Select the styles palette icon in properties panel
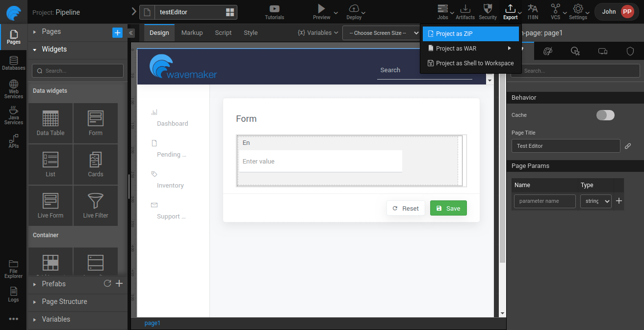644x330 pixels. pyautogui.click(x=548, y=51)
